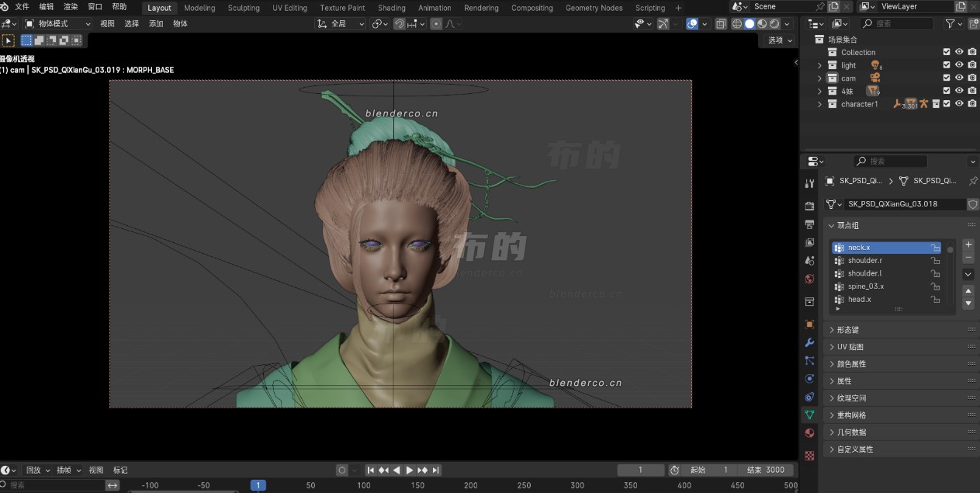Screen dimensions: 980x493
Task: Open the Output properties tab icon
Action: [x=809, y=224]
